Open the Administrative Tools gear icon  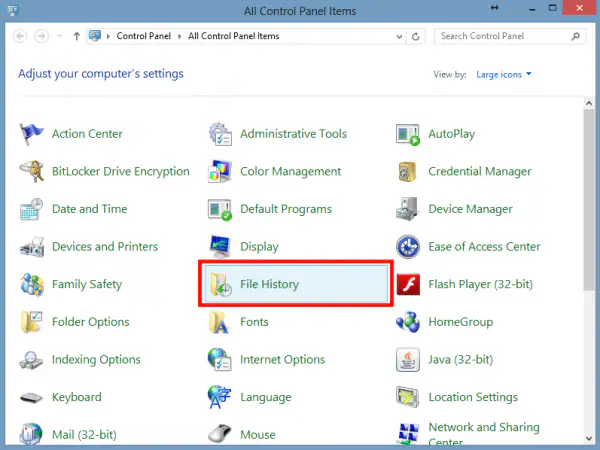click(220, 134)
